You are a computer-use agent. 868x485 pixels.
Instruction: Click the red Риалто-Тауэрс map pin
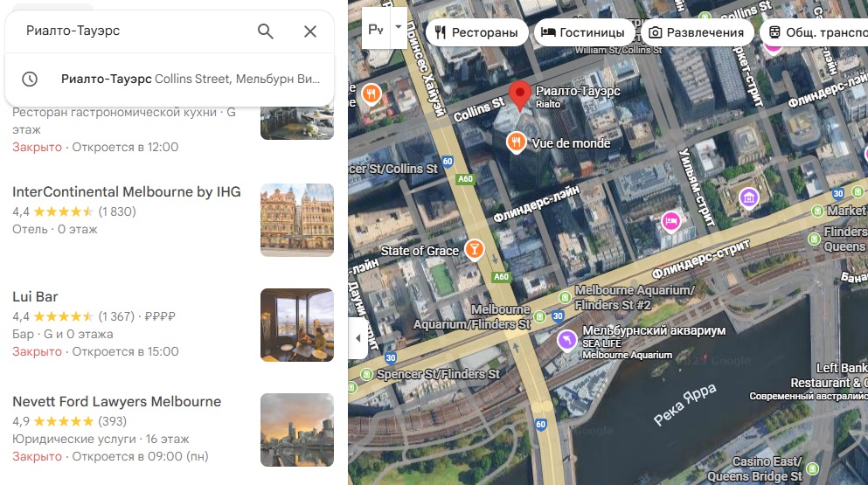pos(520,95)
